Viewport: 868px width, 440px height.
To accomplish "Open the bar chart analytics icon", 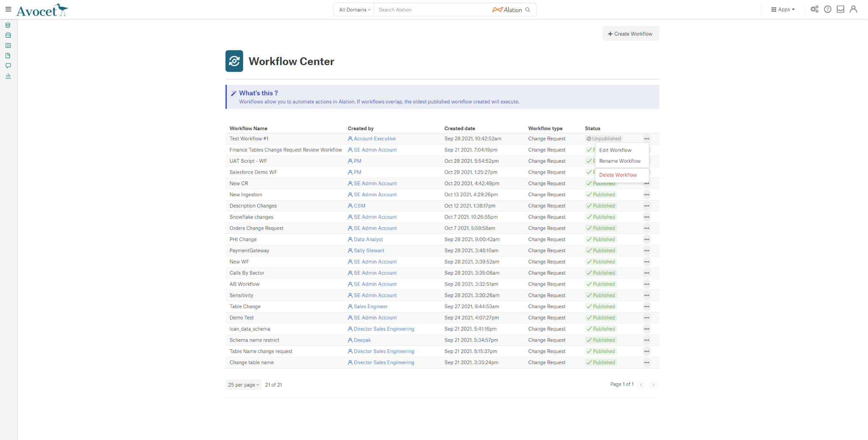I will point(8,76).
